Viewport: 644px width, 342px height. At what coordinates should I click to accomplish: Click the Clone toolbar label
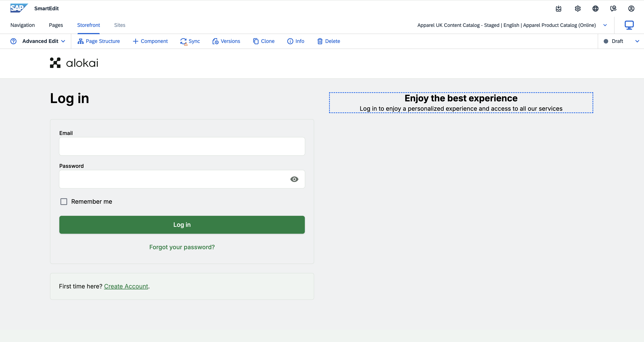pos(268,41)
